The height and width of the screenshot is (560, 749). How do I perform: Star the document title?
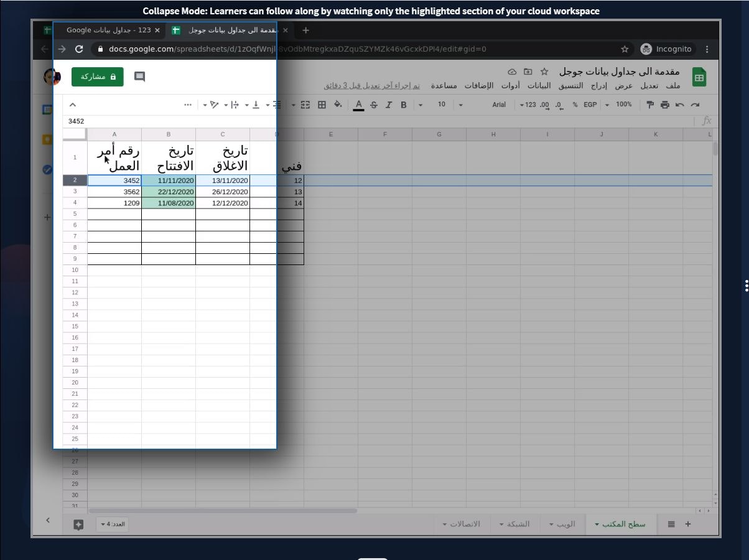pyautogui.click(x=544, y=72)
